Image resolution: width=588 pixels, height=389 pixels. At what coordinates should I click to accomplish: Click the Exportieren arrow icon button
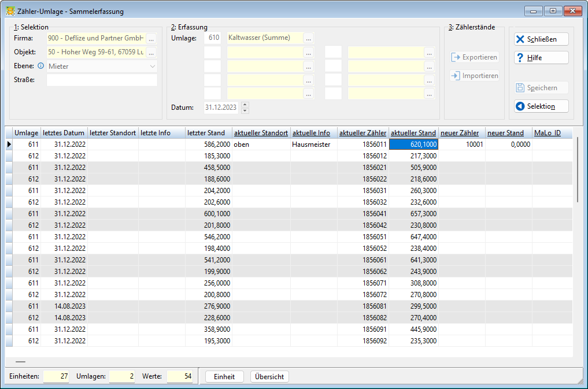[474, 57]
